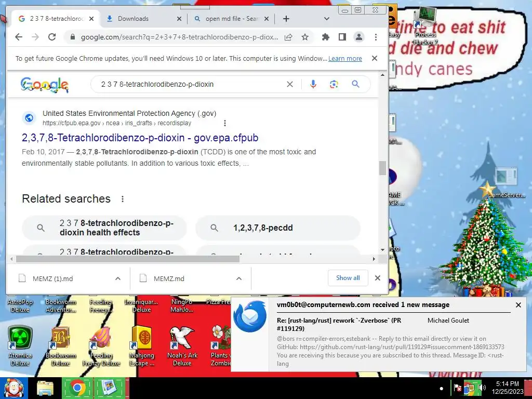Image resolution: width=532 pixels, height=399 pixels.
Task: Switch to the Downloads tab
Action: click(133, 19)
